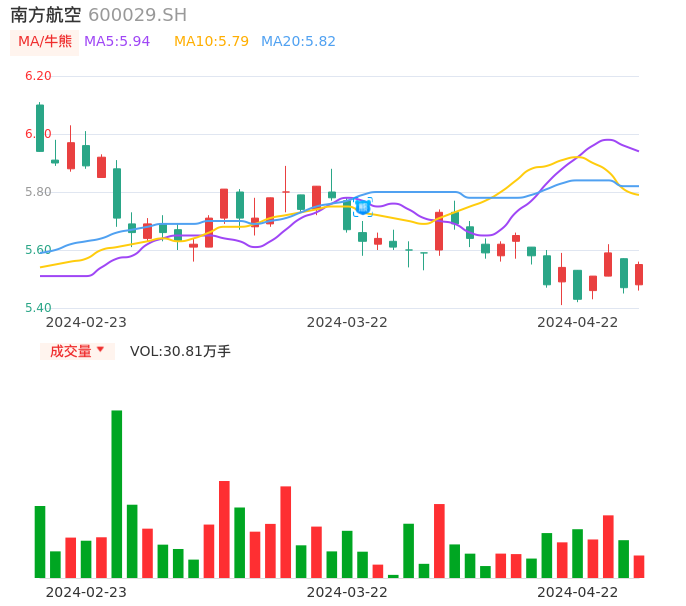Click the 5.40 price axis label
Viewport: 686px width, 606px height.
point(38,308)
